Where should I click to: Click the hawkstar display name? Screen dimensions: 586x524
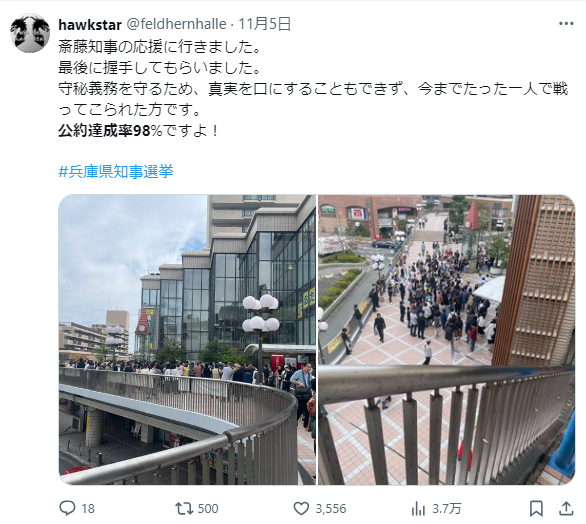click(90, 25)
